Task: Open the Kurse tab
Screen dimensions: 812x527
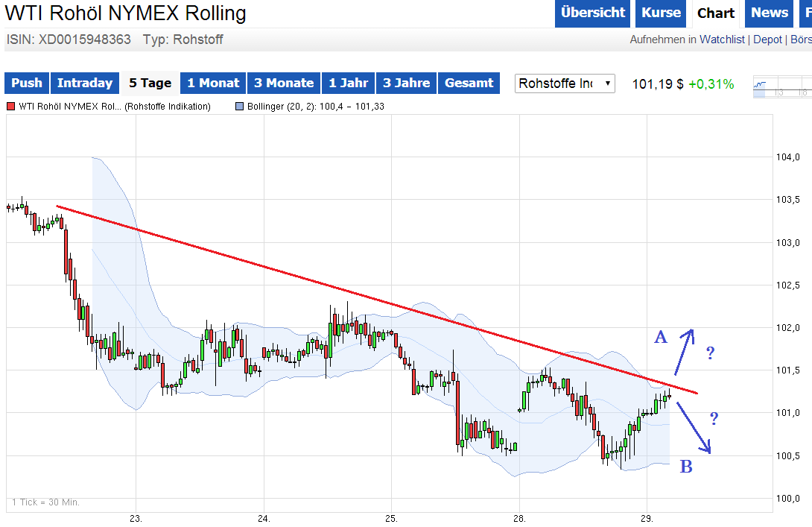Action: pyautogui.click(x=661, y=13)
